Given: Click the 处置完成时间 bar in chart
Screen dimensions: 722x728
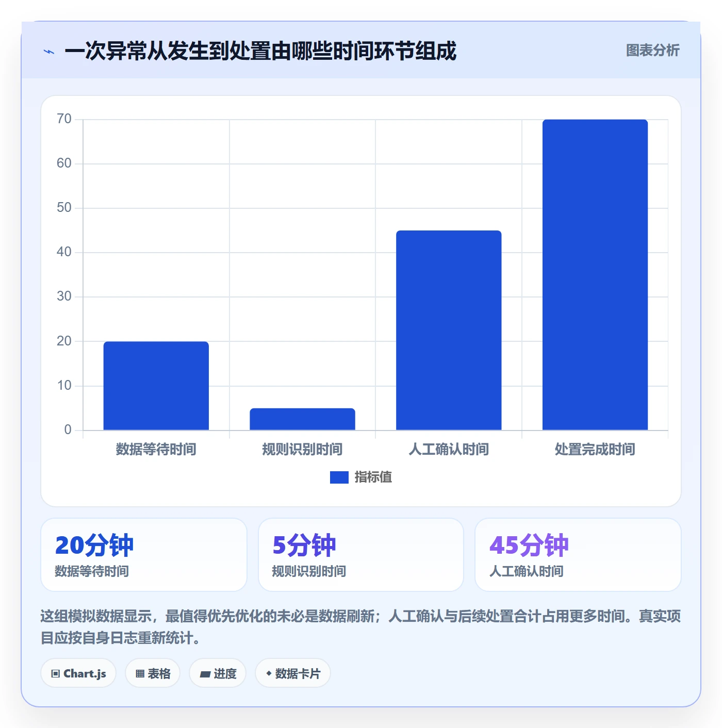Looking at the screenshot, I should [595, 275].
